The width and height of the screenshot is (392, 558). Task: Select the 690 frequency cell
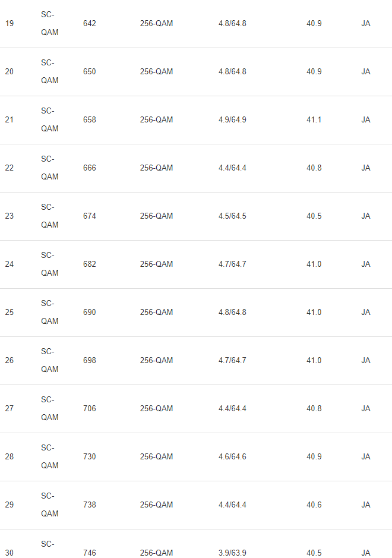click(x=90, y=313)
